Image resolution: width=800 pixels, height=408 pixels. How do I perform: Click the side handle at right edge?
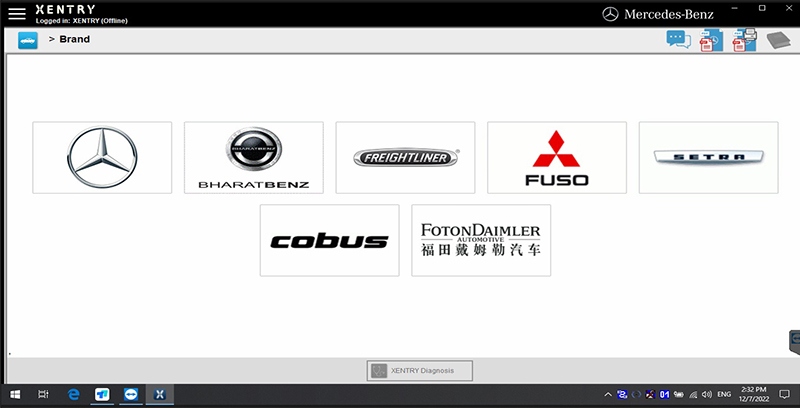[794, 342]
